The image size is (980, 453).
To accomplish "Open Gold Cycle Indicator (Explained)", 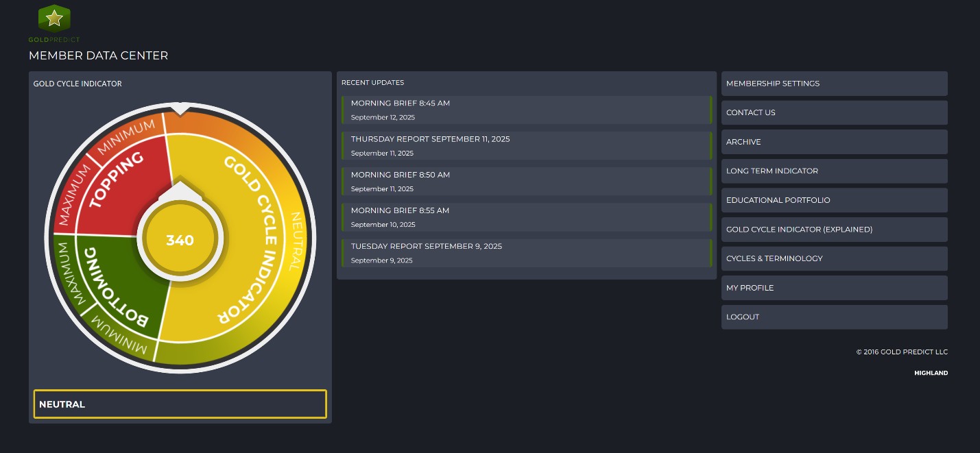I will [834, 230].
